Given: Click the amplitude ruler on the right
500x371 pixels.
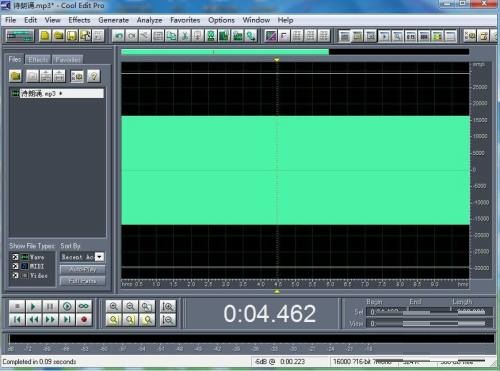Looking at the screenshot, I should pyautogui.click(x=480, y=170).
